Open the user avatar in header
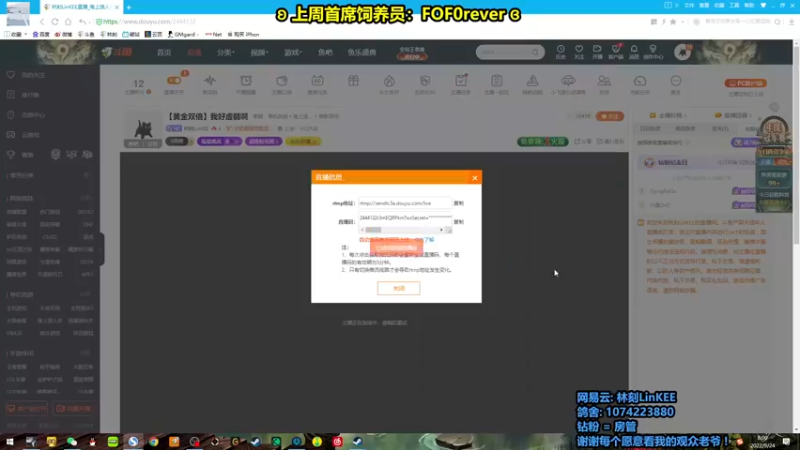The image size is (800, 450). 682,52
